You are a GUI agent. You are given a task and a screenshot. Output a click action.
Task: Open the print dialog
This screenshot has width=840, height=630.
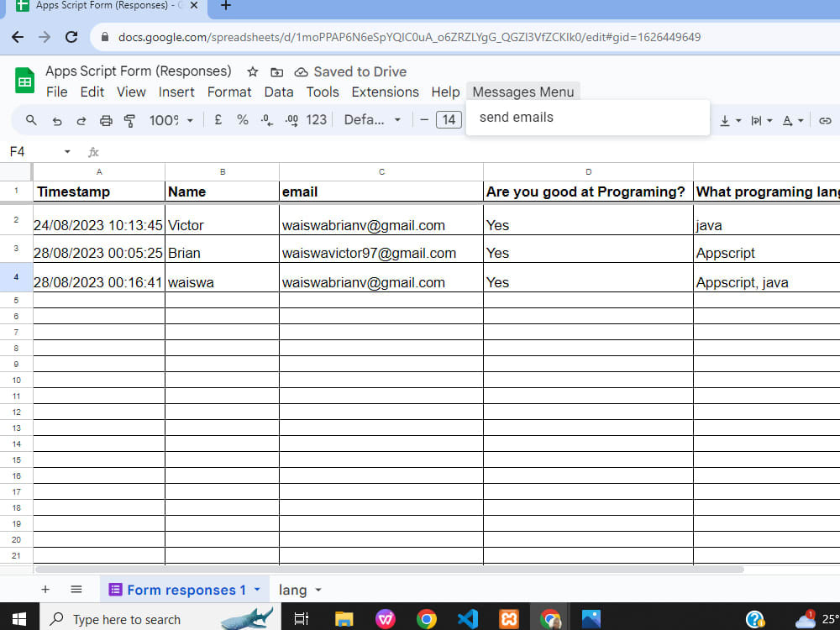point(106,119)
